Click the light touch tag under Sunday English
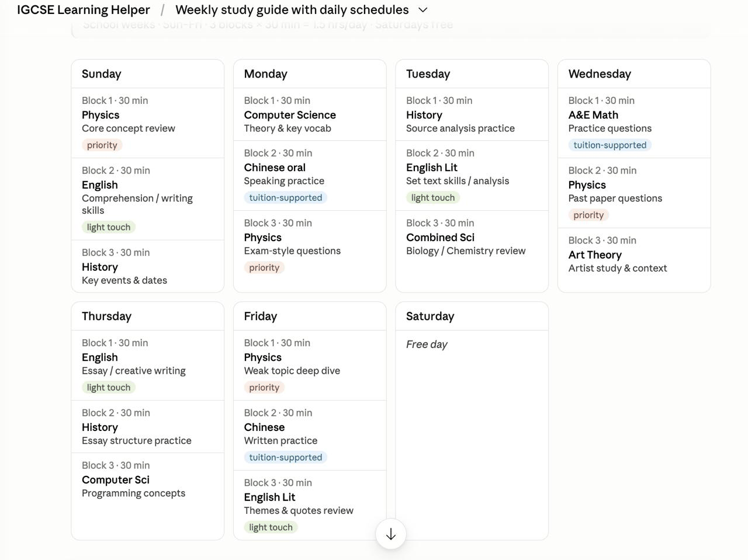This screenshot has width=748, height=560. [x=109, y=227]
